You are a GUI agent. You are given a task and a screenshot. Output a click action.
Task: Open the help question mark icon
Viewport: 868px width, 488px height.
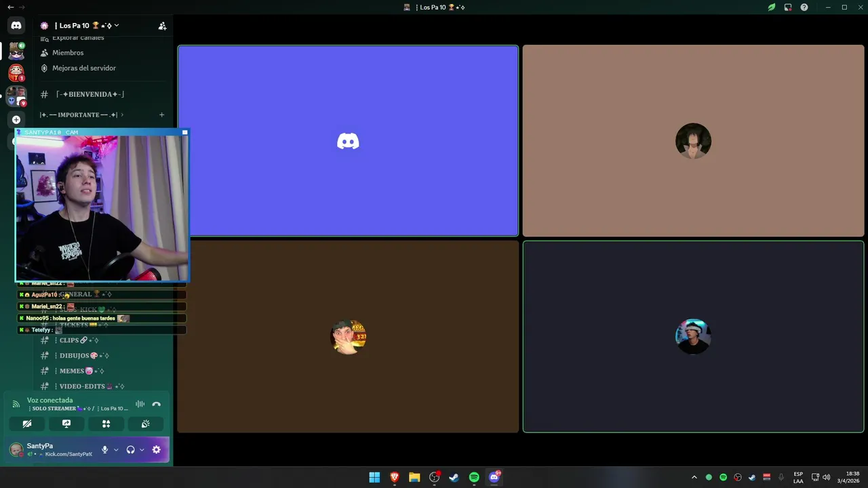804,7
